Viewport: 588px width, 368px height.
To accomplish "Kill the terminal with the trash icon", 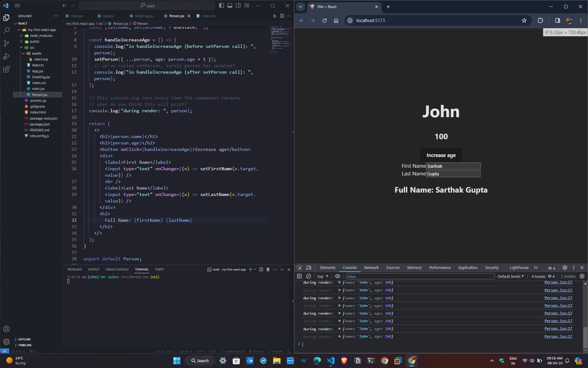I will point(268,269).
